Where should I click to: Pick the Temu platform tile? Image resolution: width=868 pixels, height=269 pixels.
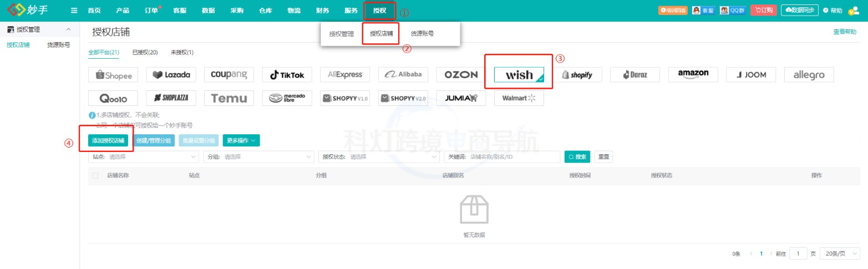(229, 98)
